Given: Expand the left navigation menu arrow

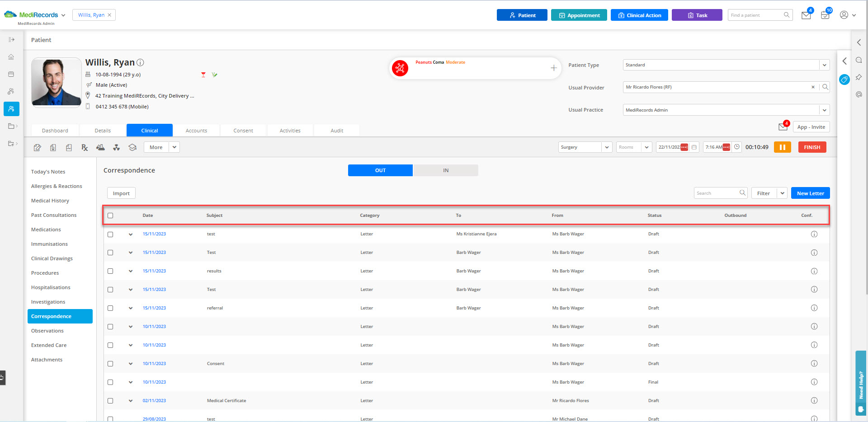Looking at the screenshot, I should (x=11, y=40).
